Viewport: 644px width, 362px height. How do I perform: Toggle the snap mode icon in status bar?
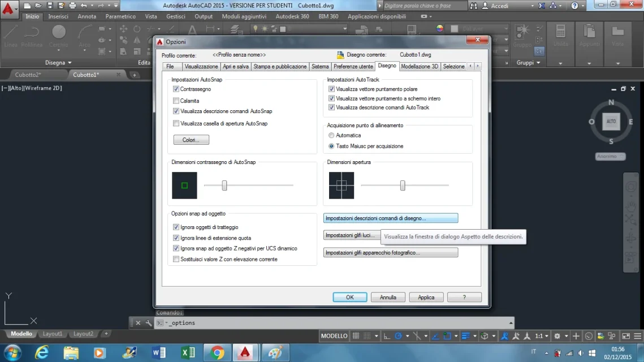[367, 336]
